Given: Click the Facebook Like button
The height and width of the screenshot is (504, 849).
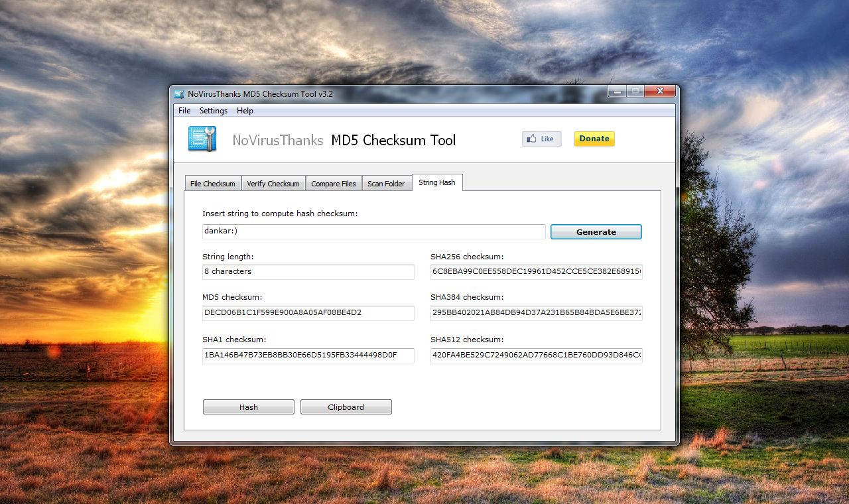Looking at the screenshot, I should click(x=542, y=139).
